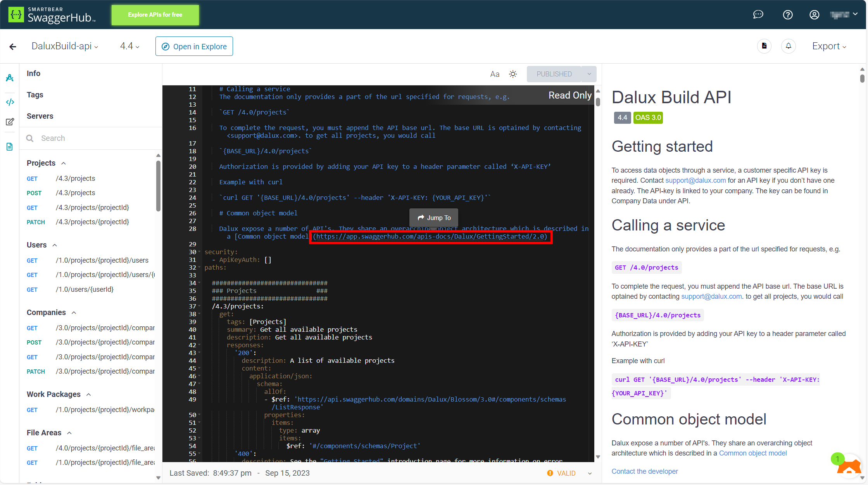Switch to code editor view icon
The width and height of the screenshot is (868, 485).
10,102
